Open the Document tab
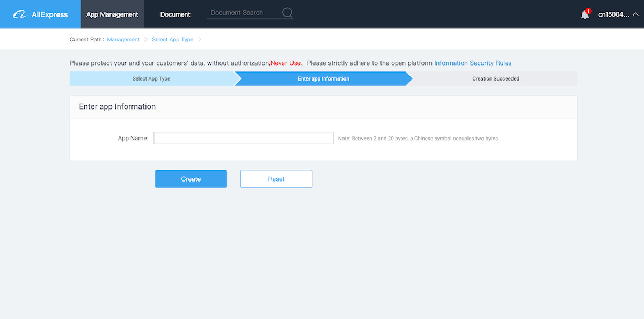The width and height of the screenshot is (644, 319). coord(175,15)
